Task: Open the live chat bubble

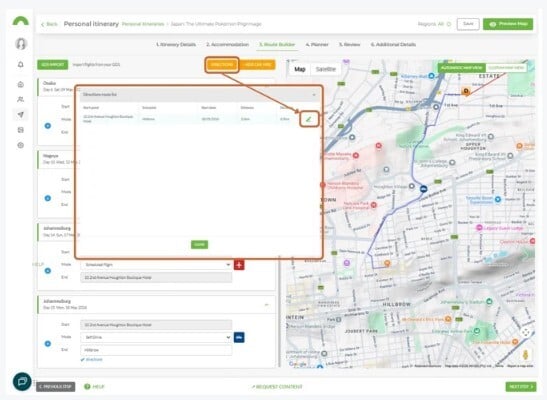Action: (x=22, y=382)
